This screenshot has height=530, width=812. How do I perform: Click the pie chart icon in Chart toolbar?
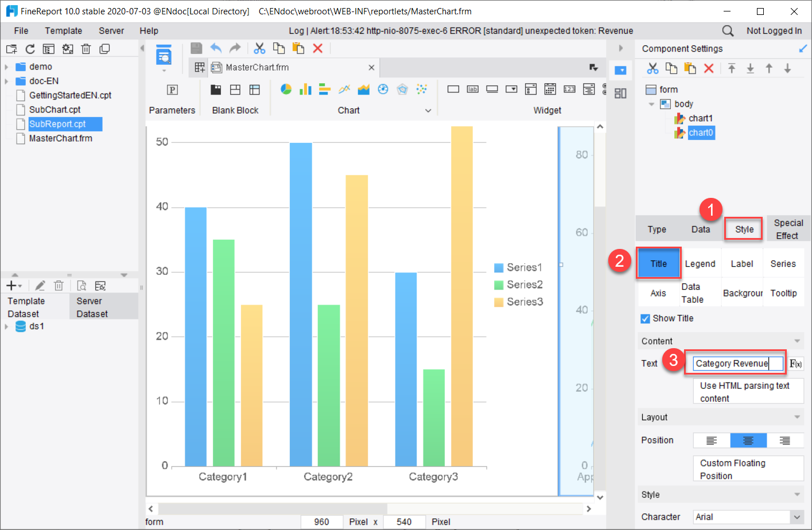(286, 89)
